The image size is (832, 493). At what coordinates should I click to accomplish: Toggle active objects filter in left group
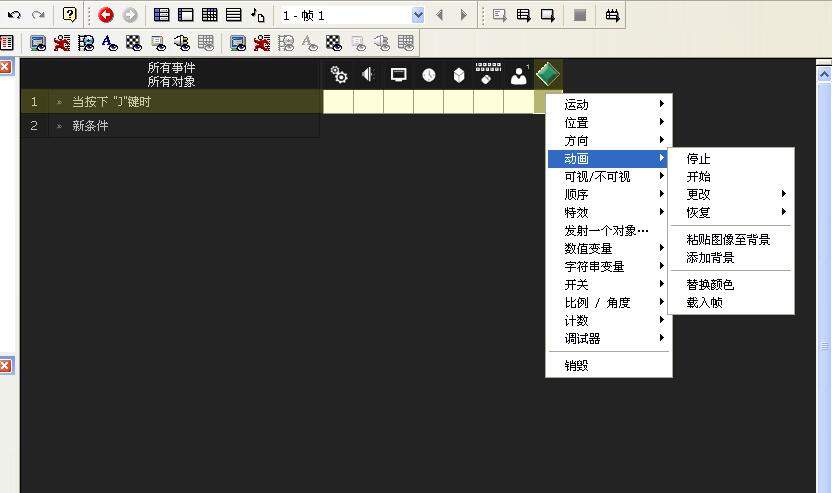pos(62,43)
